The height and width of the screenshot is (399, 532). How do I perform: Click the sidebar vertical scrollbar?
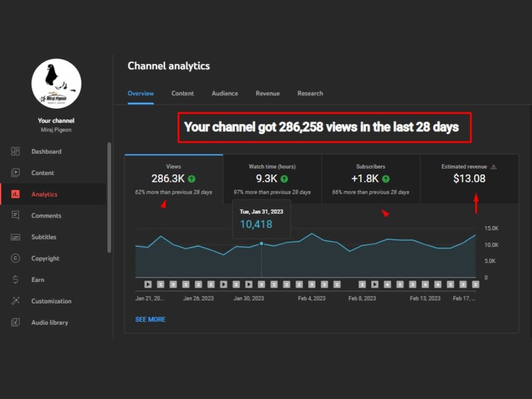[x=109, y=197]
